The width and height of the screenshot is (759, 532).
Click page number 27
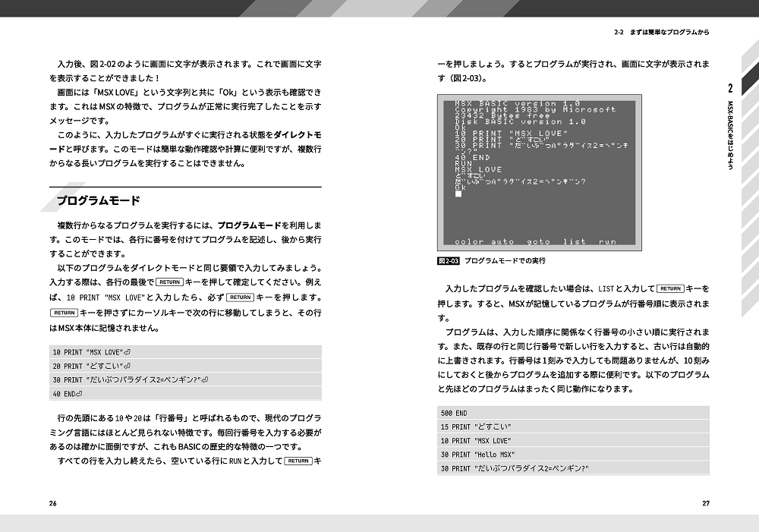(x=706, y=503)
